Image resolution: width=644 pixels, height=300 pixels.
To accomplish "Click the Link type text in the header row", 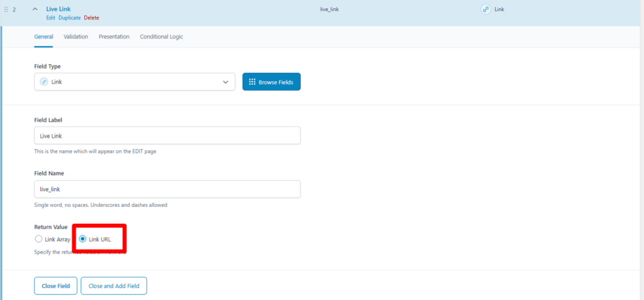I will 499,9.
